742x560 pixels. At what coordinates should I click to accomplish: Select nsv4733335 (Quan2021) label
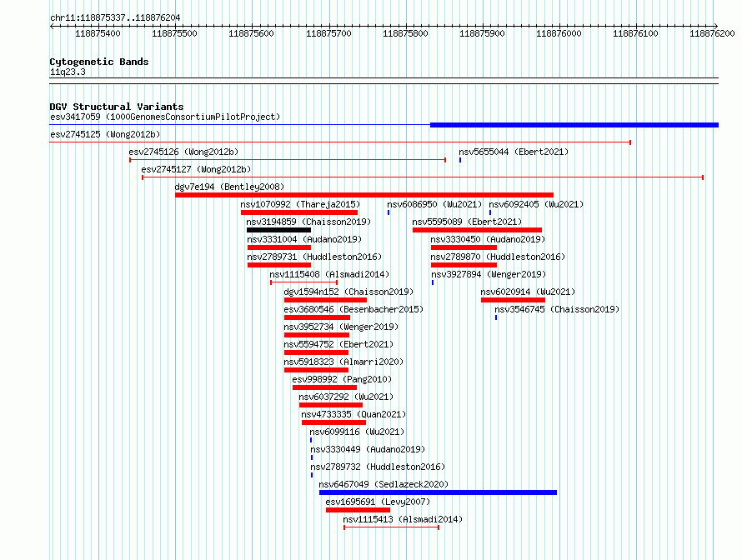coord(353,414)
